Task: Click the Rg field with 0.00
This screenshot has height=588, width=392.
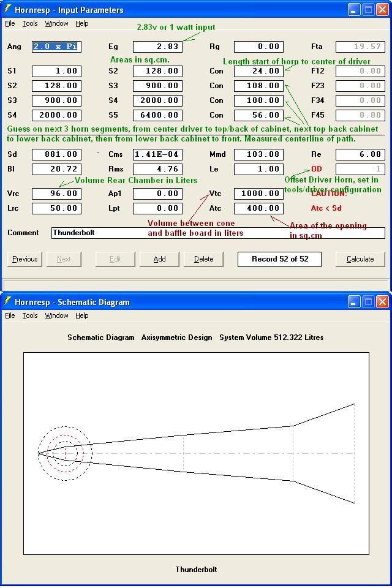Action: click(x=259, y=47)
